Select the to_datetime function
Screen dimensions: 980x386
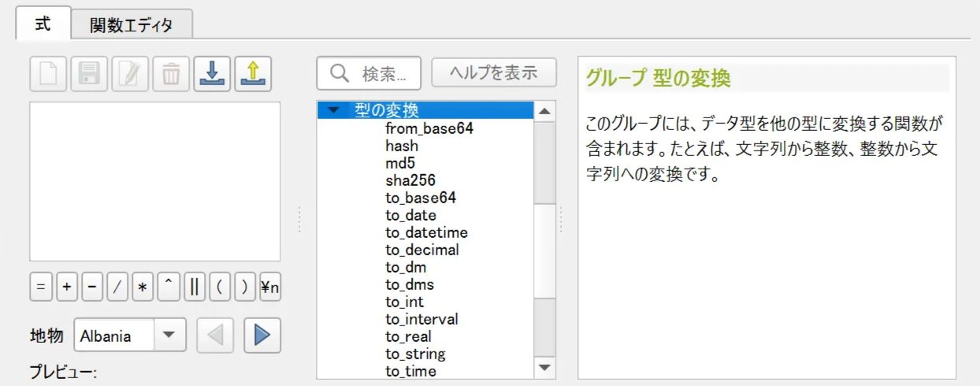coord(426,232)
